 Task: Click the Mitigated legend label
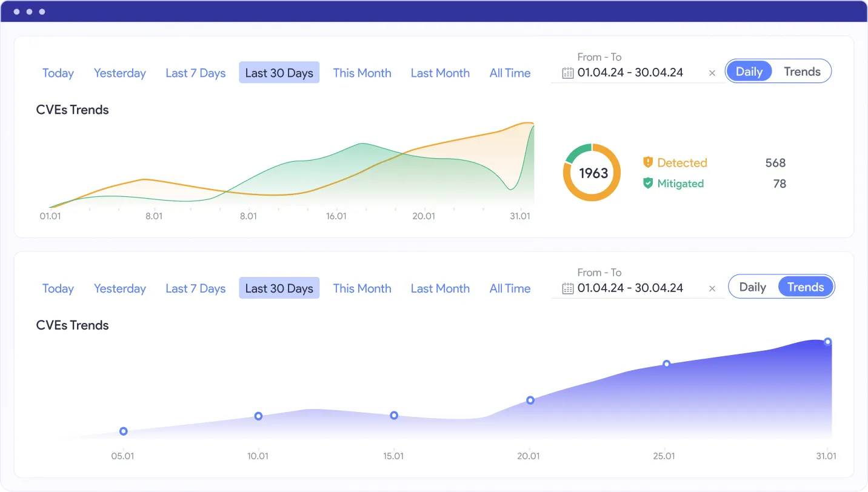click(x=681, y=183)
